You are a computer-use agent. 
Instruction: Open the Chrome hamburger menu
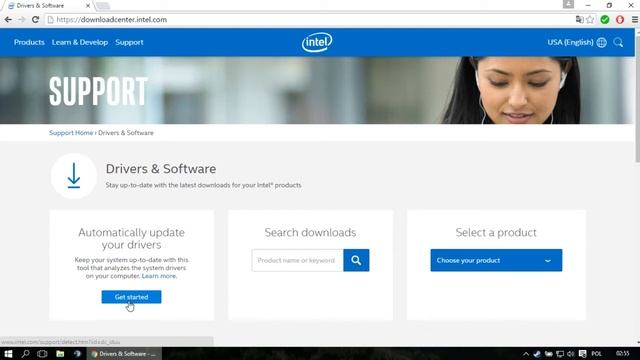click(x=635, y=19)
